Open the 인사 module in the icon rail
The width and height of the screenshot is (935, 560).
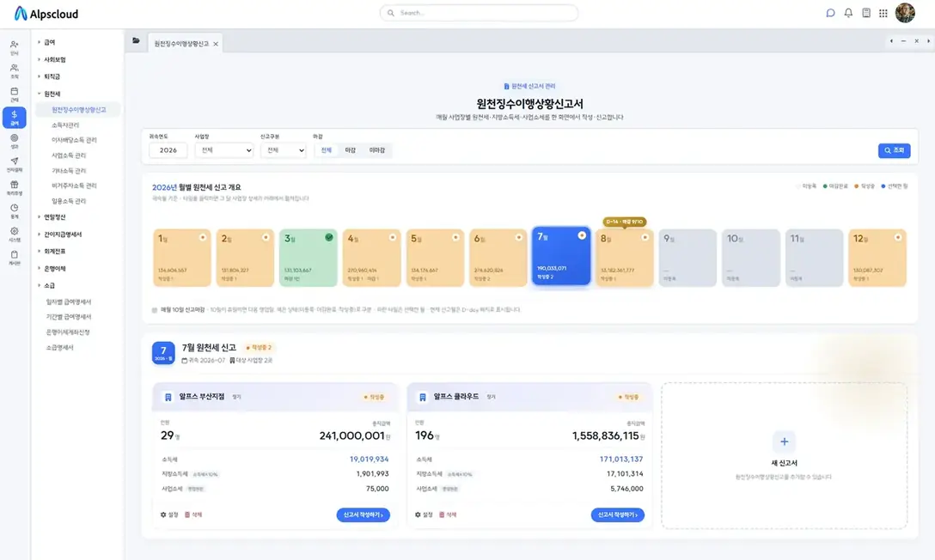coord(15,47)
